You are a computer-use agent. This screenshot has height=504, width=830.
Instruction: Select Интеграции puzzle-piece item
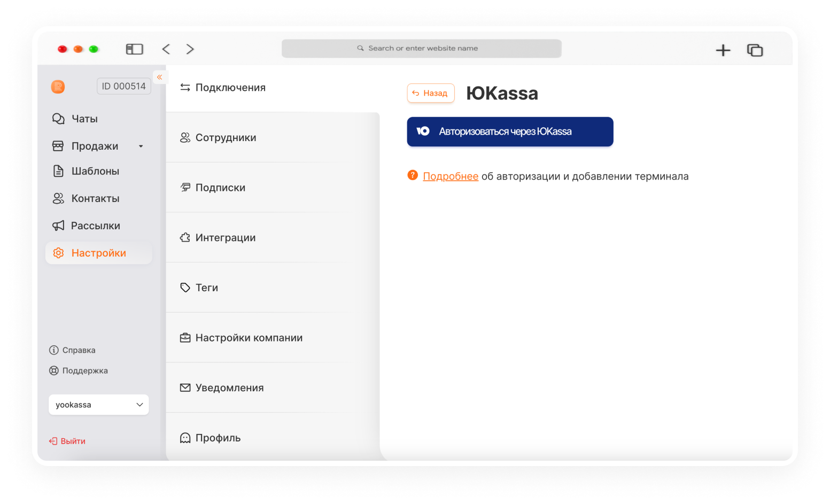click(225, 237)
